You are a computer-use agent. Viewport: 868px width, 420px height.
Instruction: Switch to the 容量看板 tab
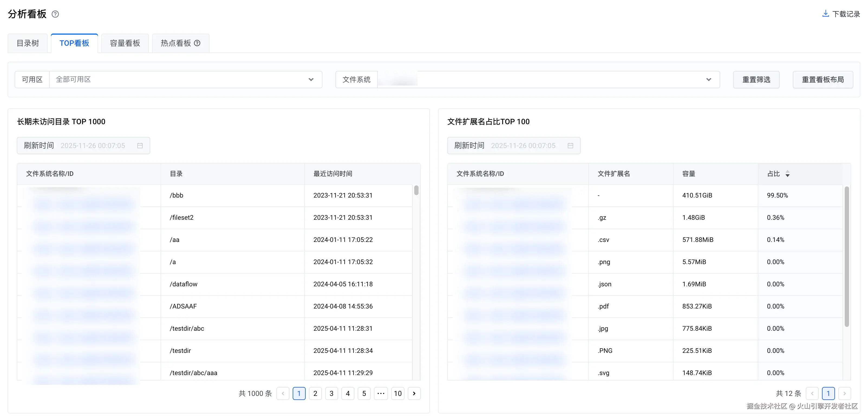125,43
